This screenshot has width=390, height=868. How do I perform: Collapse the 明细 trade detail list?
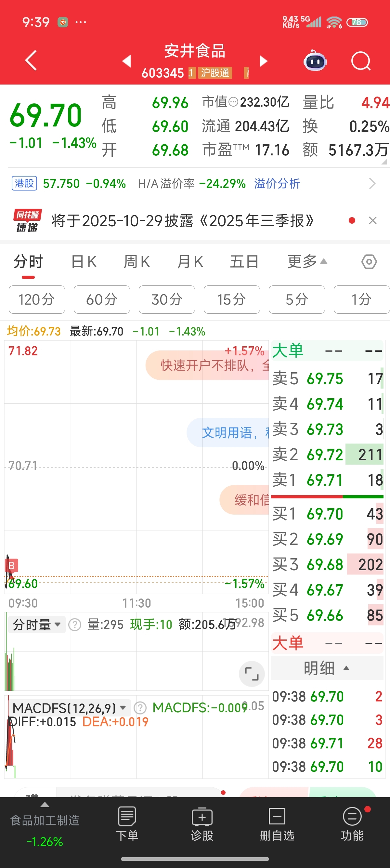pos(327,668)
